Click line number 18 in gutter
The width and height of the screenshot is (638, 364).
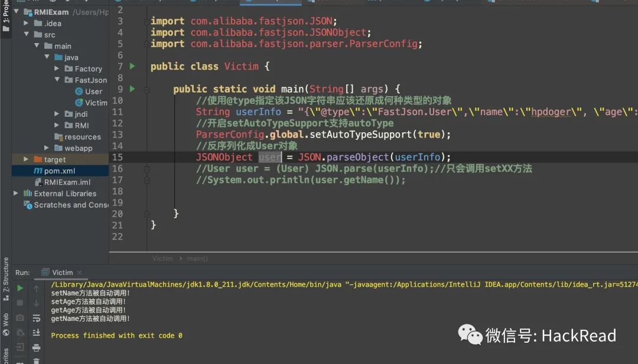point(118,191)
